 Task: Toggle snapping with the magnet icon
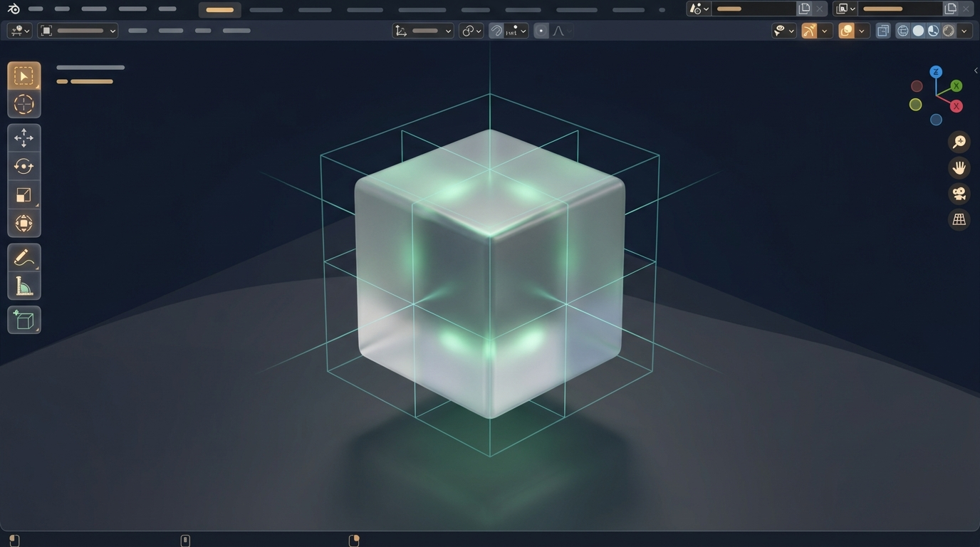pyautogui.click(x=496, y=31)
